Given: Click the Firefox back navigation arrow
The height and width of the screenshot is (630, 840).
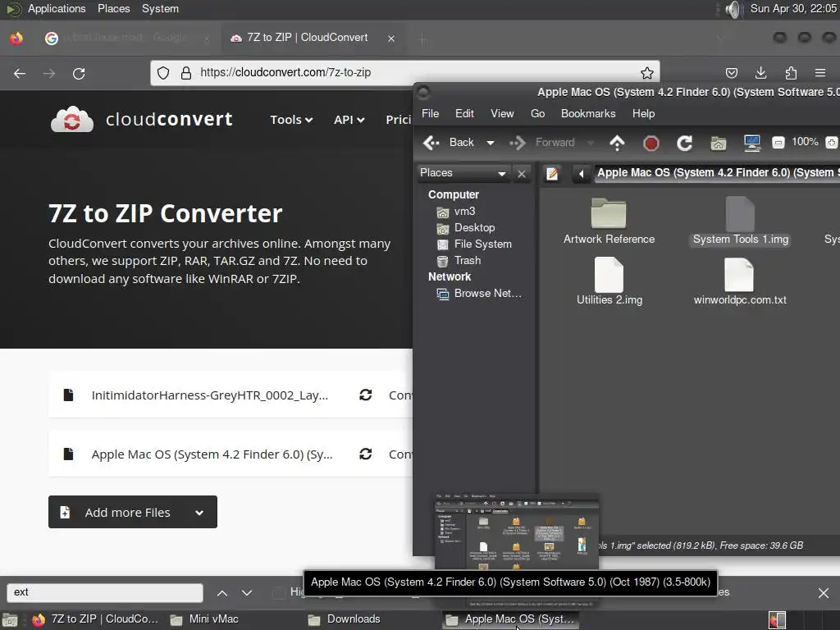Looking at the screenshot, I should [20, 73].
